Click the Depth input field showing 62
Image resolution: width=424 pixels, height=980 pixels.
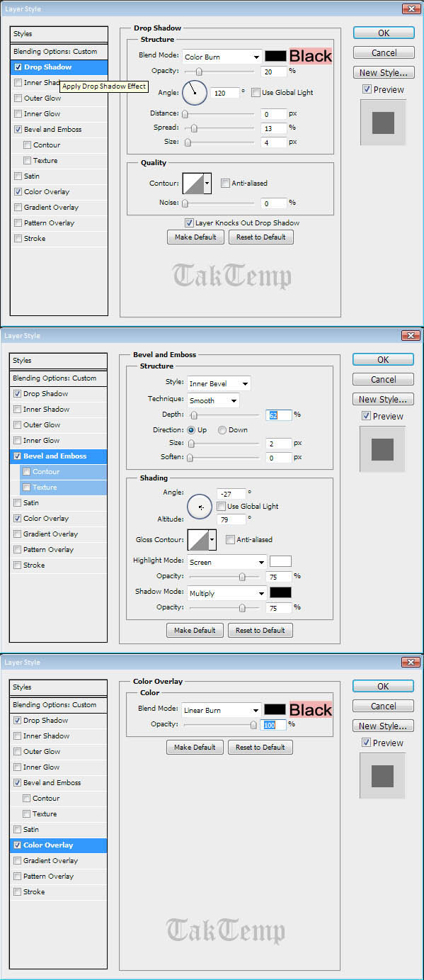[279, 415]
